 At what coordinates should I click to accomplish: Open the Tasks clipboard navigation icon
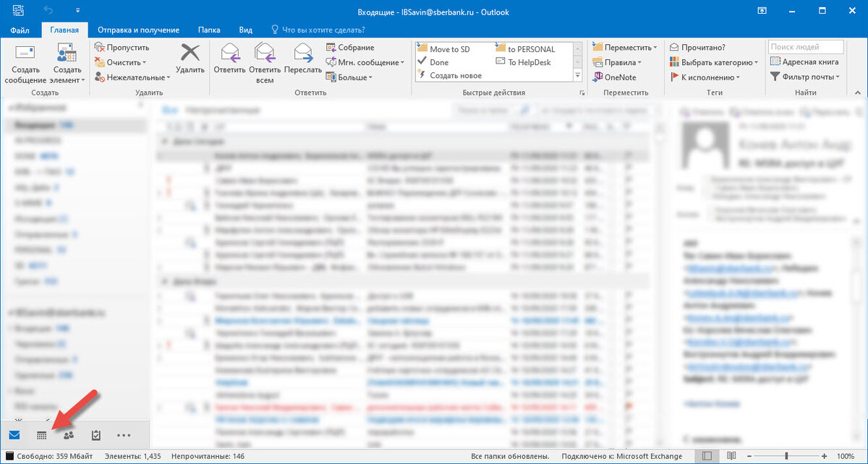point(95,435)
